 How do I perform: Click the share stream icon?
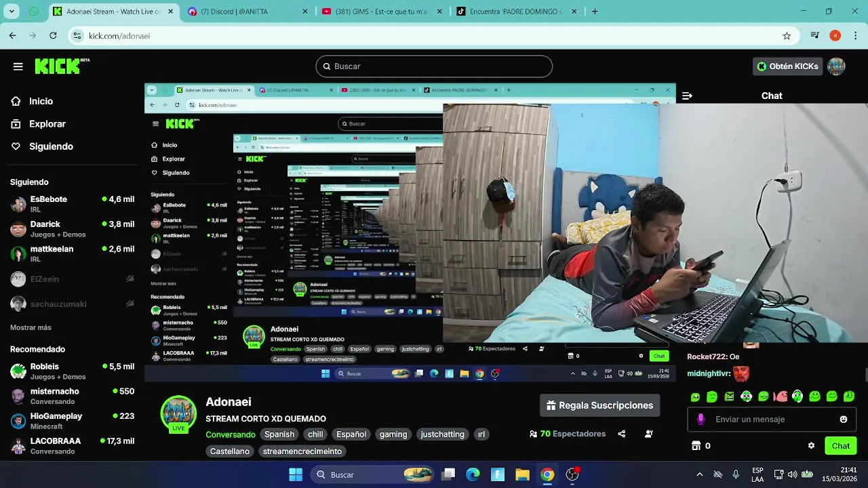point(622,434)
